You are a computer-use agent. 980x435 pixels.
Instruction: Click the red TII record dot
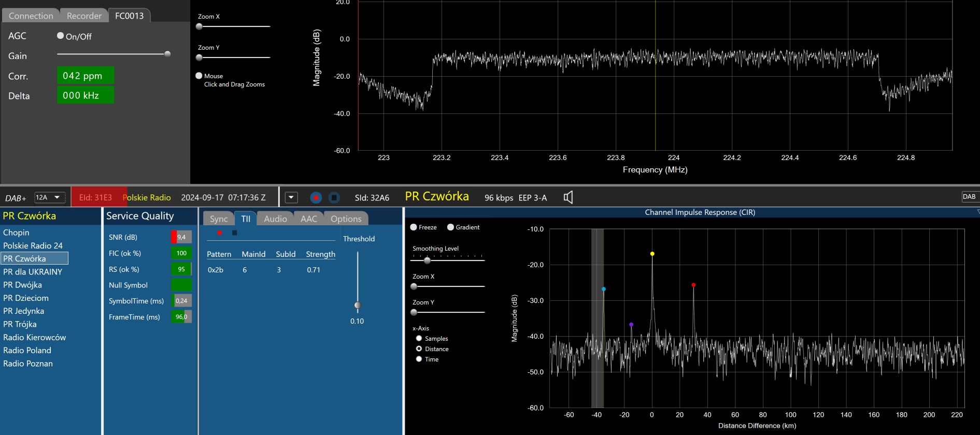tap(220, 233)
